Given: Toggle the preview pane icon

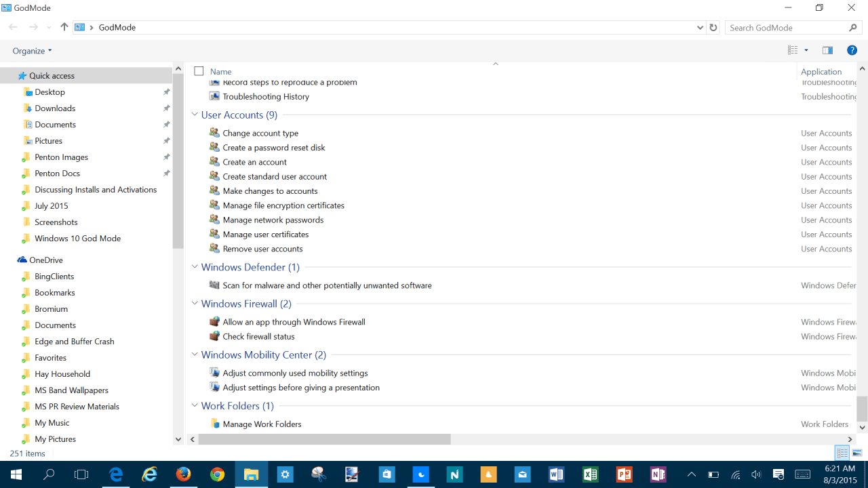Looking at the screenshot, I should click(x=827, y=50).
